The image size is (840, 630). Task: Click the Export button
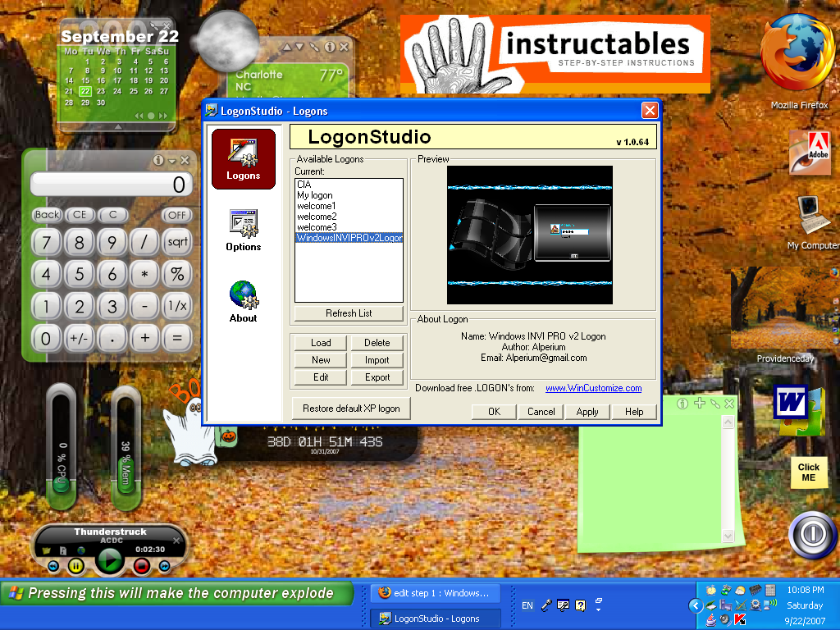coord(377,377)
